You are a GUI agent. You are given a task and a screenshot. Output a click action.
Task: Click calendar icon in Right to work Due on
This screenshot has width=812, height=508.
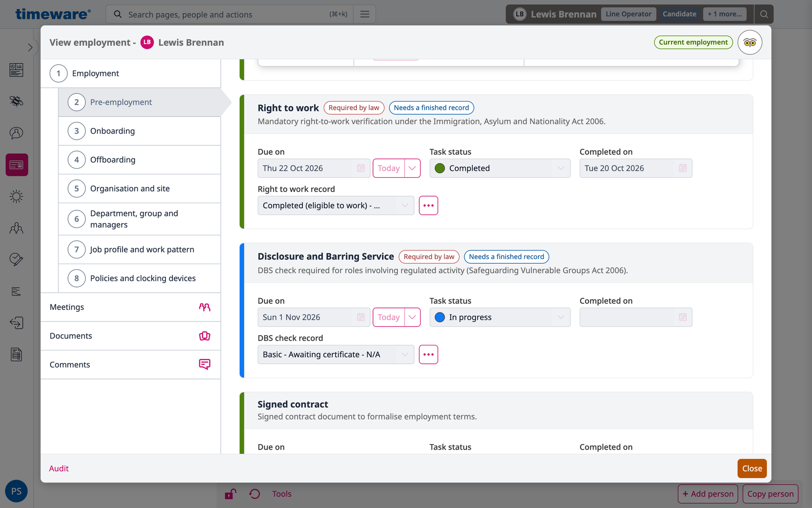coord(361,168)
